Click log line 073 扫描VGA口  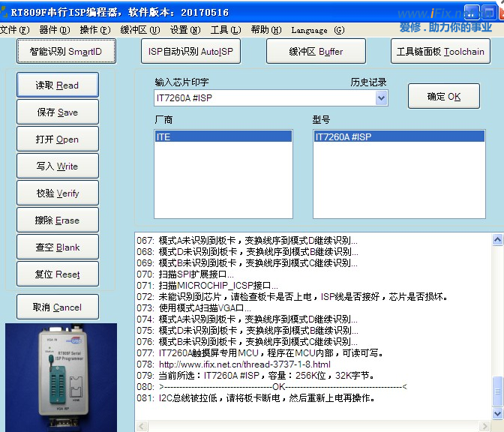(193, 308)
